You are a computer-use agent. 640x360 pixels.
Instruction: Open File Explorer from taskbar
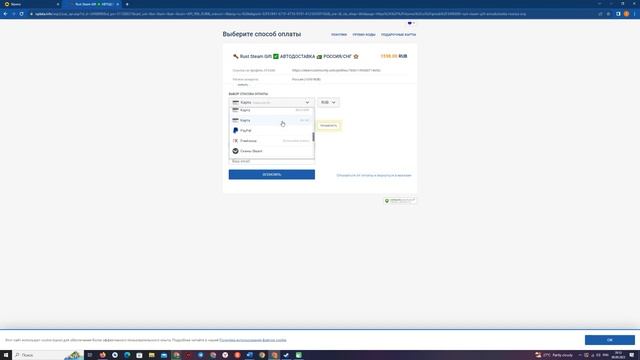pos(151,355)
